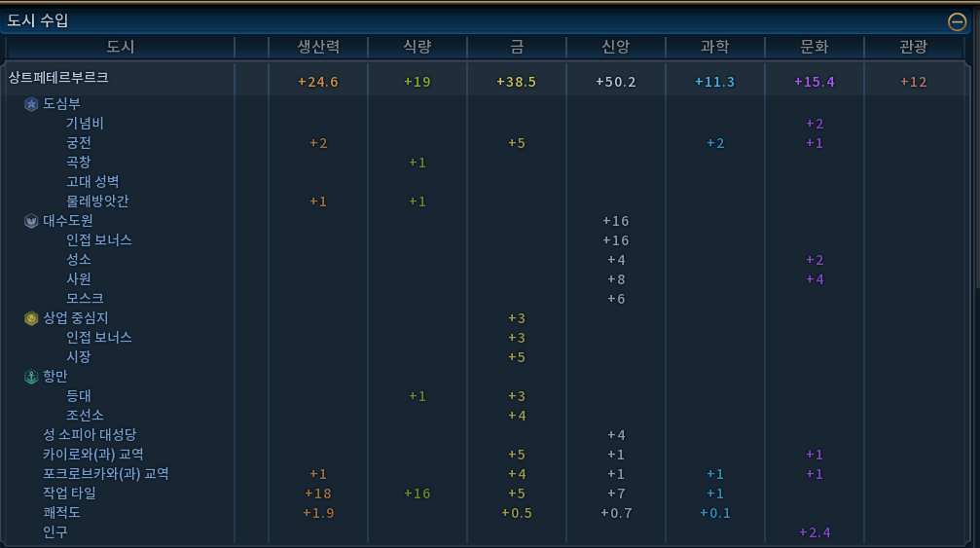
Task: Select the 인구 population row
Action: point(55,531)
